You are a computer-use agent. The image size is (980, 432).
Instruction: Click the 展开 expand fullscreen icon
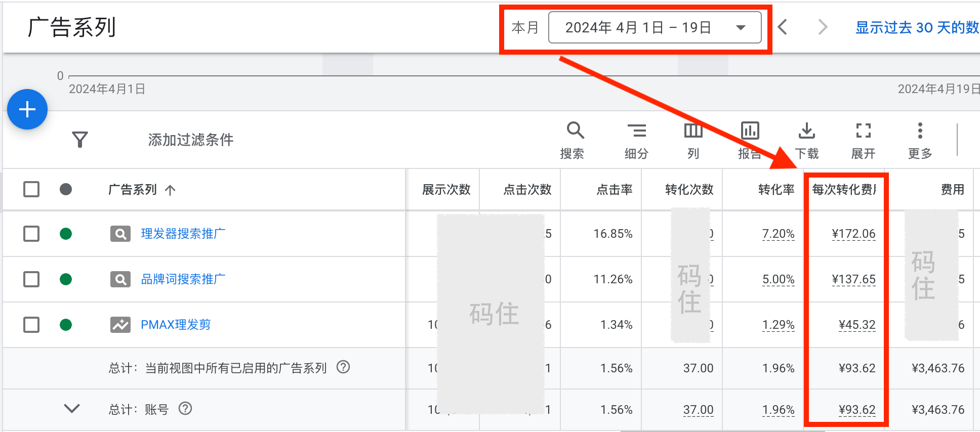pos(863,139)
